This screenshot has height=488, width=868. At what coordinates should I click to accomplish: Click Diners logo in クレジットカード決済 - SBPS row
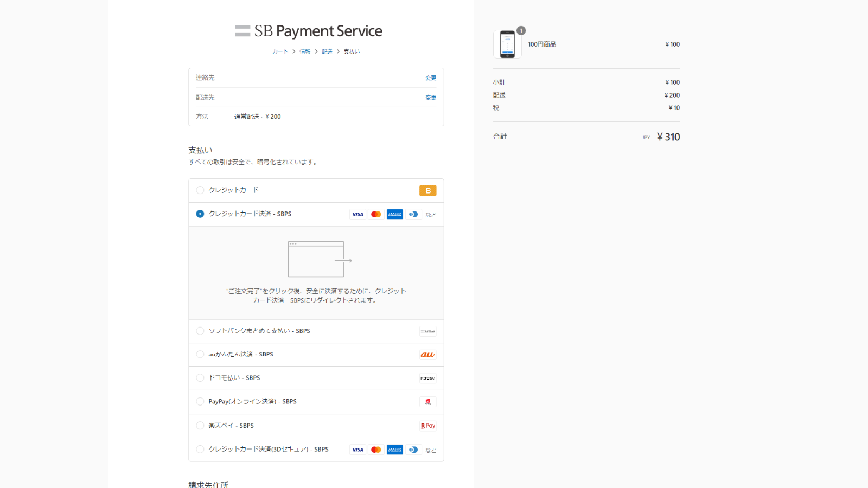pyautogui.click(x=413, y=214)
